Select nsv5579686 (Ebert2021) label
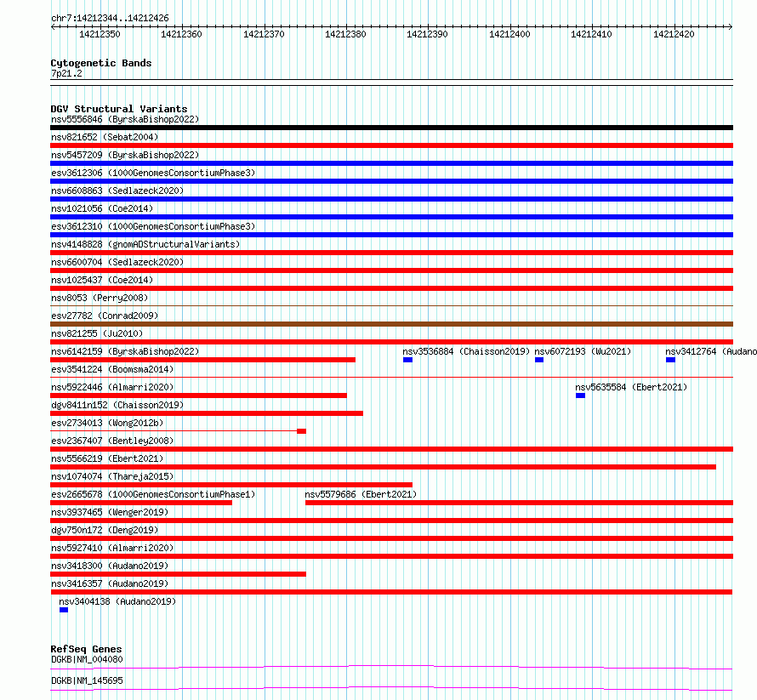 click(361, 494)
